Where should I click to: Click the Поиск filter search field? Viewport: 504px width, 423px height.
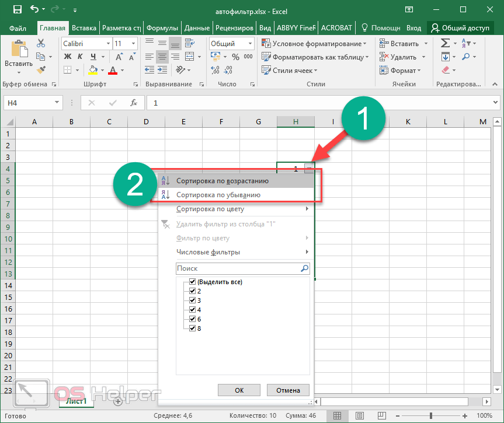pyautogui.click(x=237, y=268)
